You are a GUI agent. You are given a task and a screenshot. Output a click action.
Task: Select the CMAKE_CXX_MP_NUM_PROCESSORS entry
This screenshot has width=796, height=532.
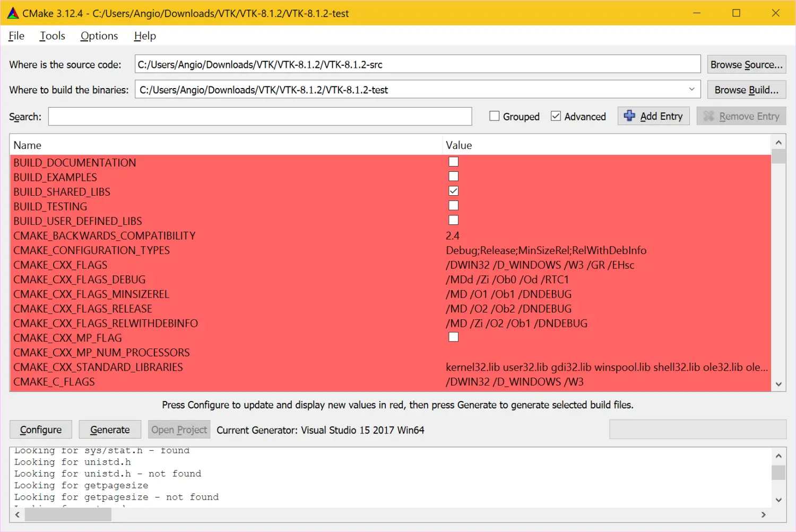click(x=101, y=352)
